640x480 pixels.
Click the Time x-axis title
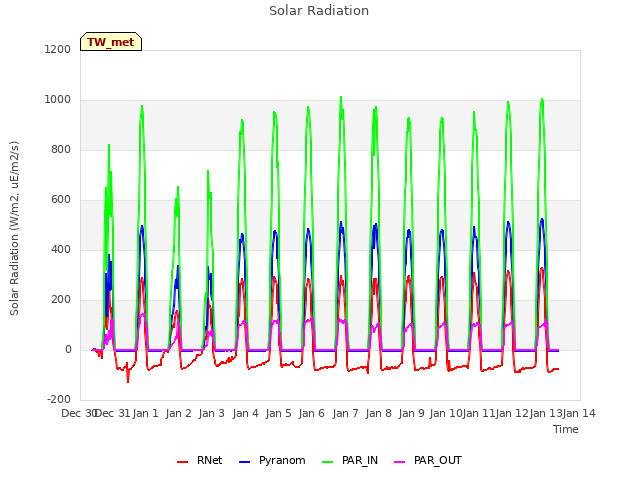566,429
